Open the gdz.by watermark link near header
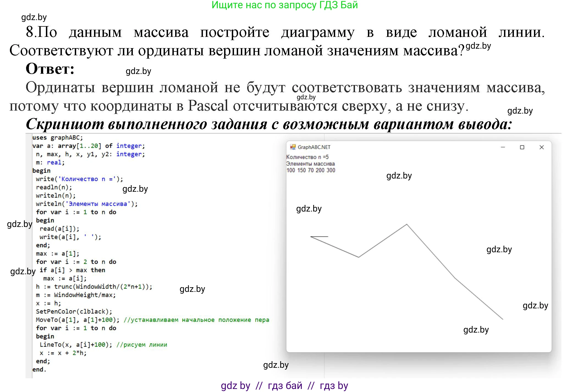Image resolution: width=570 pixels, height=392 pixels. point(34,17)
